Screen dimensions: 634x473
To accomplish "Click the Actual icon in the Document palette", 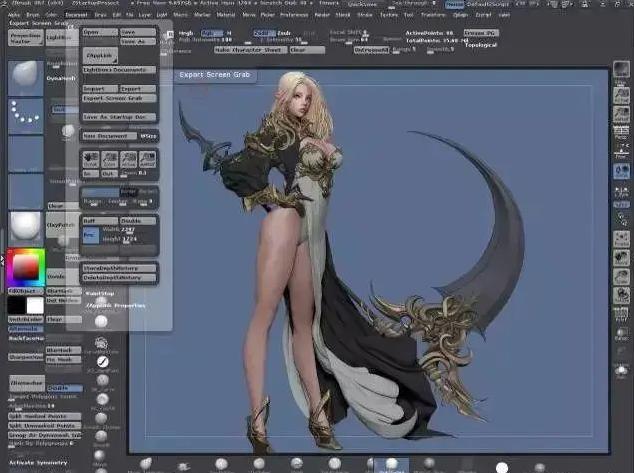I will tap(128, 160).
